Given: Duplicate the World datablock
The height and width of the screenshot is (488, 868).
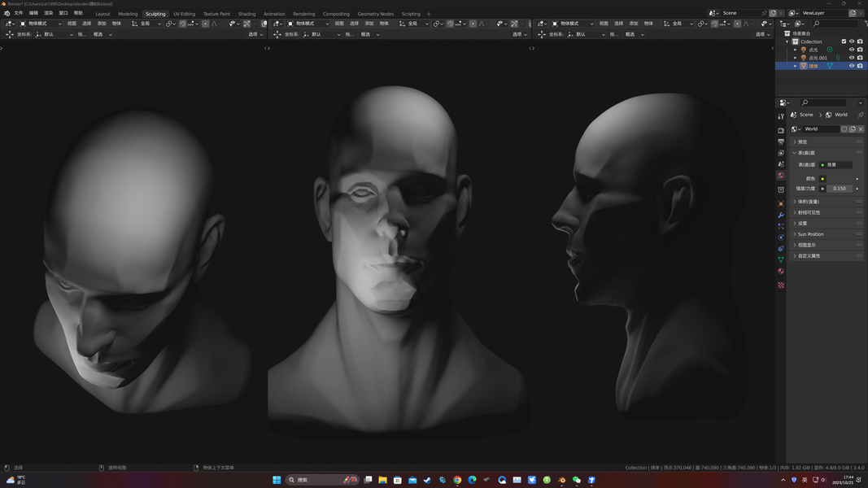Looking at the screenshot, I should (x=853, y=129).
